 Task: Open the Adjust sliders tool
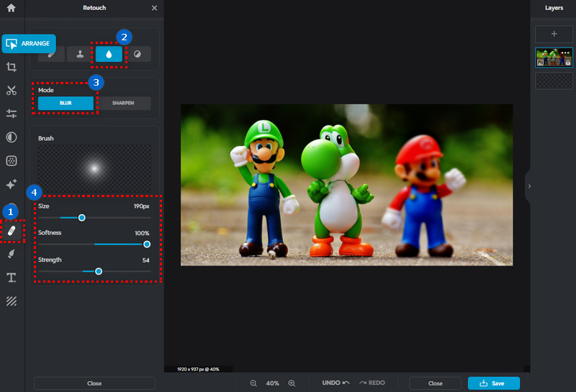pos(12,114)
